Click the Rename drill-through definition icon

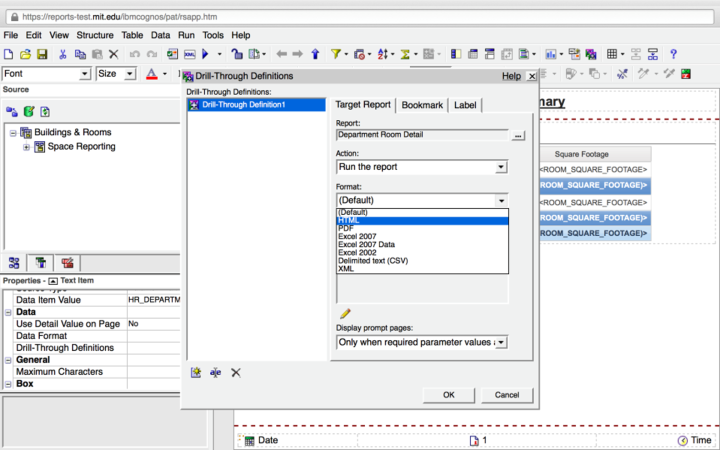[x=216, y=372]
